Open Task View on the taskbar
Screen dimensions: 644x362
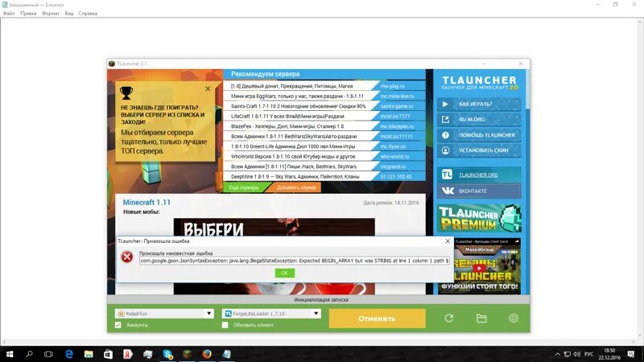tap(48, 354)
